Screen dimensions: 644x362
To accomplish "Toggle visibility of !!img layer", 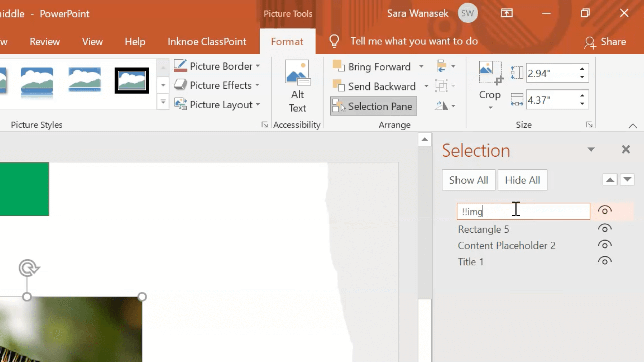I will point(605,211).
